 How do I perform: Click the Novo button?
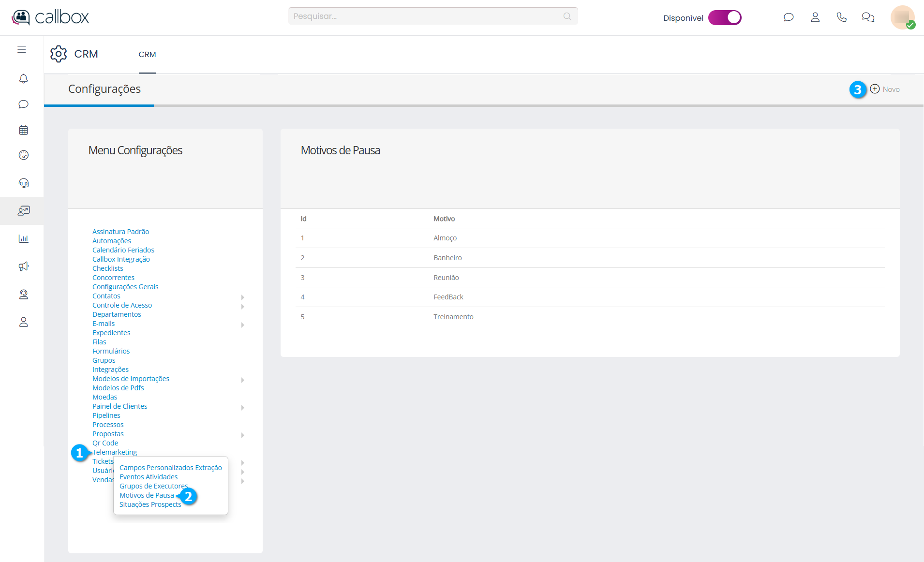coord(885,89)
